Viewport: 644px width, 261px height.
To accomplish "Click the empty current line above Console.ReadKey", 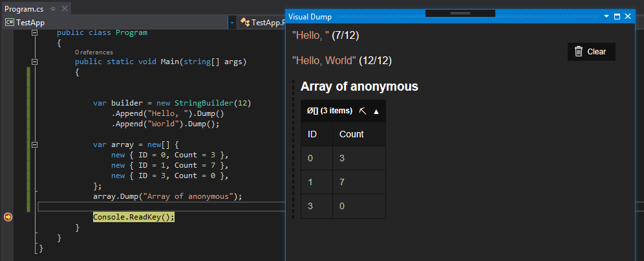I will [x=160, y=207].
